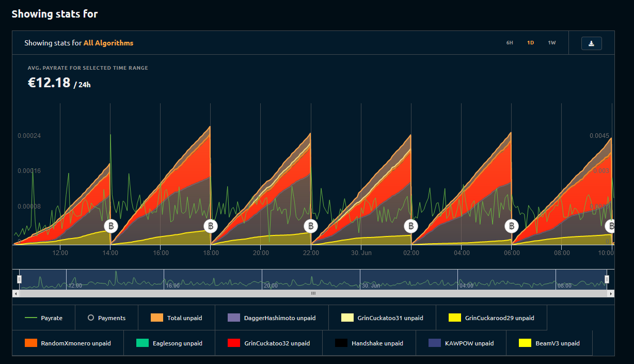
Task: Click the navigator scrollbar left arrow
Action: point(15,293)
